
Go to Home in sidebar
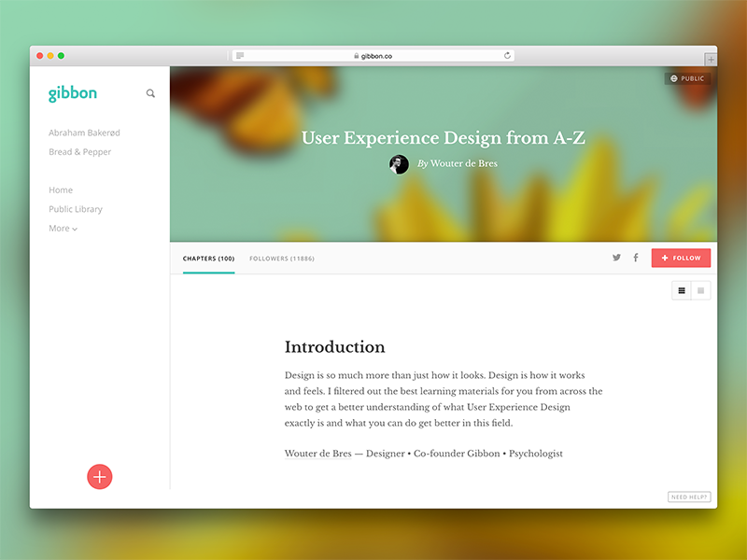point(61,190)
